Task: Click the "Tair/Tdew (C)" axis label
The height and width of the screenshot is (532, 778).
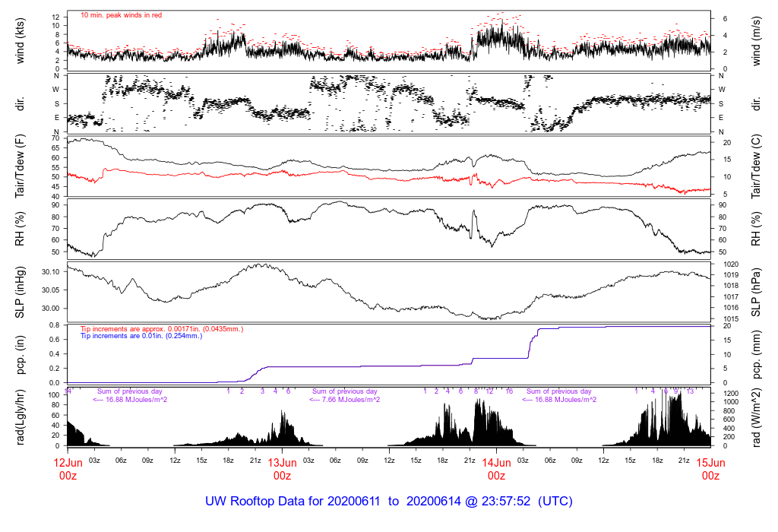Action: pos(756,166)
